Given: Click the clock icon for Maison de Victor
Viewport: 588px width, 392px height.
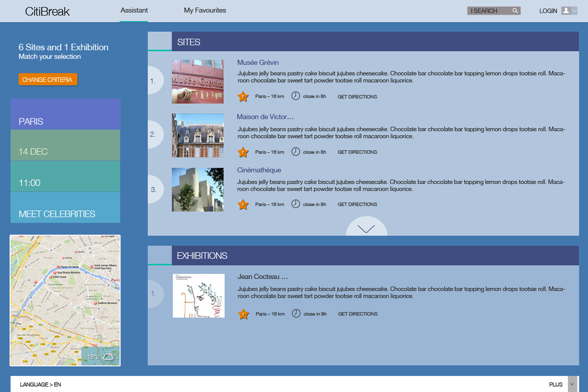Looking at the screenshot, I should 295,151.
